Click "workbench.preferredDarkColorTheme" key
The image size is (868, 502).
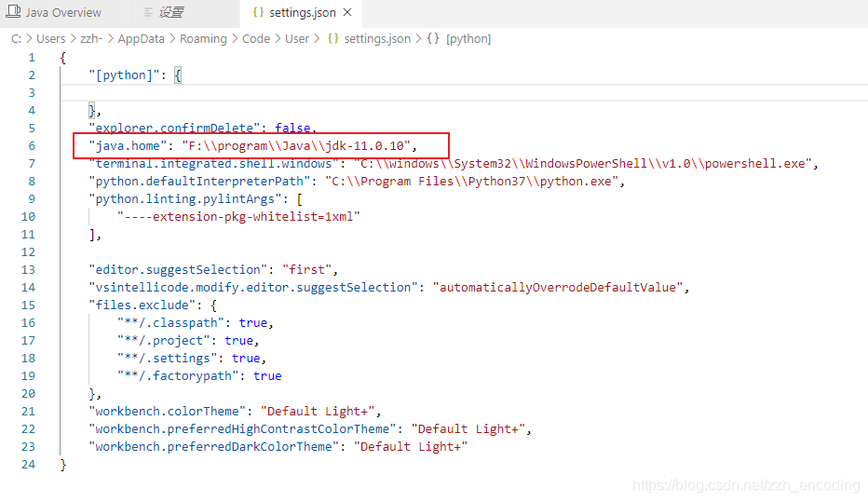pos(213,447)
